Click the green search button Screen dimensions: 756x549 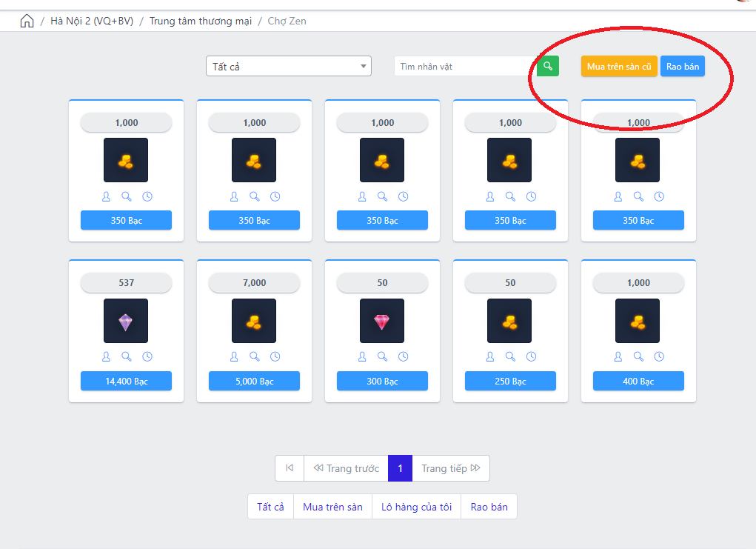pyautogui.click(x=548, y=67)
